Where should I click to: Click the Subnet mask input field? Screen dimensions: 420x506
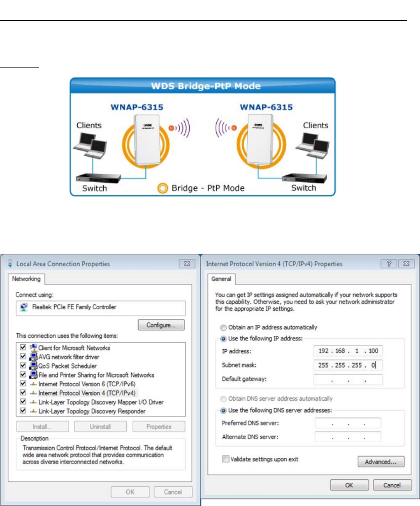[x=348, y=365]
